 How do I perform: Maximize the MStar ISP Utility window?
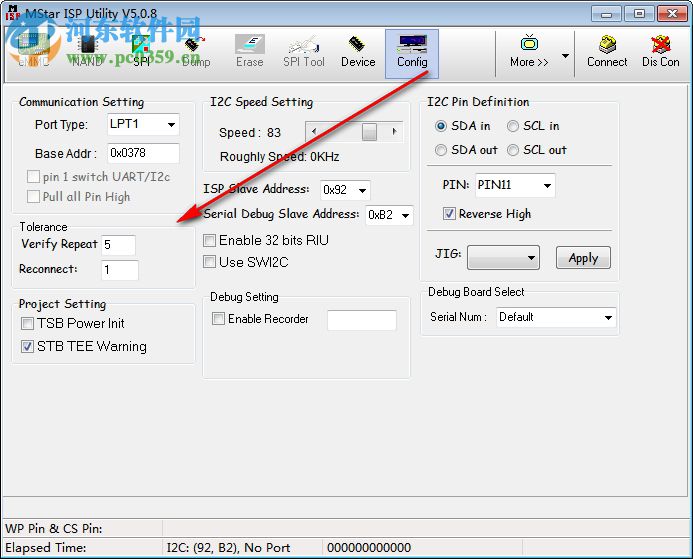639,14
